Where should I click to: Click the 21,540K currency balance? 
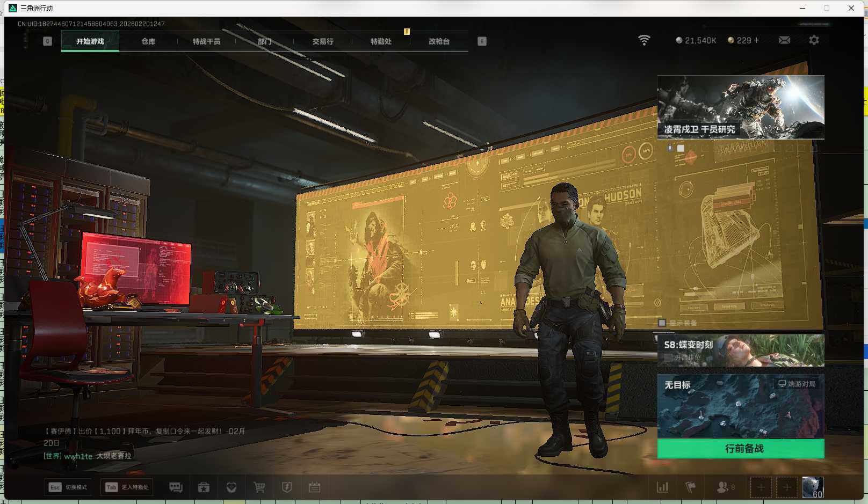pyautogui.click(x=696, y=40)
